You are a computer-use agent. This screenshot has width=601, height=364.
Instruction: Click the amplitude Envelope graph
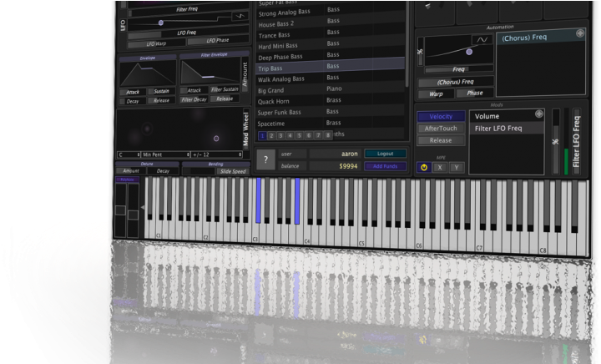tap(148, 73)
